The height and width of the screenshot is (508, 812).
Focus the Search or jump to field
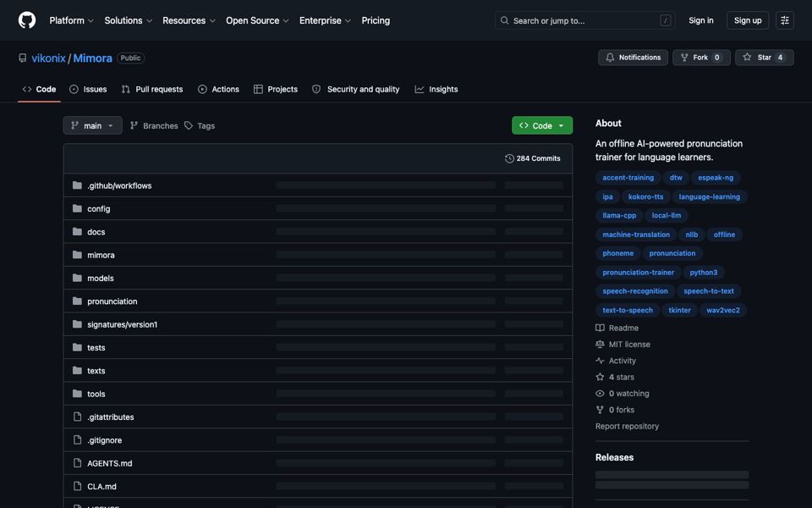[x=585, y=20]
